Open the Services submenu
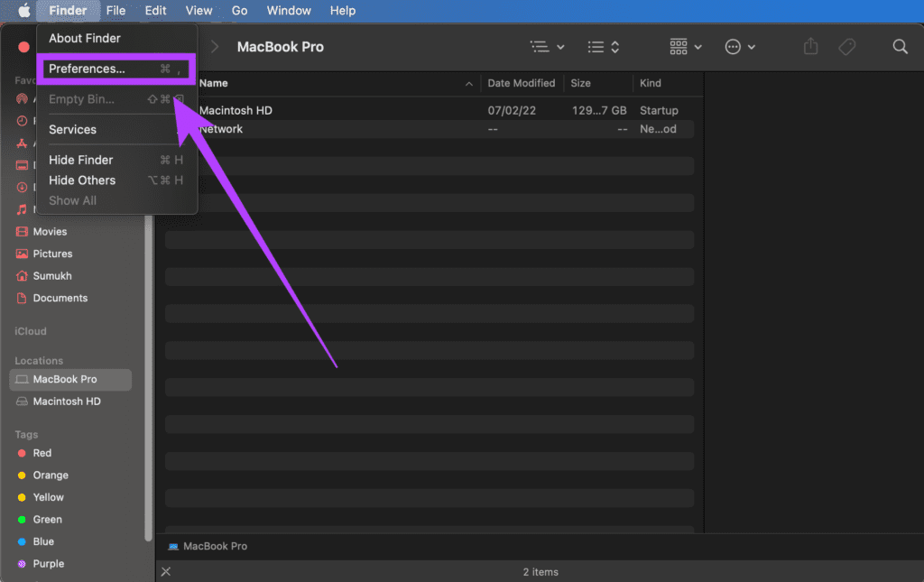Screen dimensions: 924x582 (116, 130)
